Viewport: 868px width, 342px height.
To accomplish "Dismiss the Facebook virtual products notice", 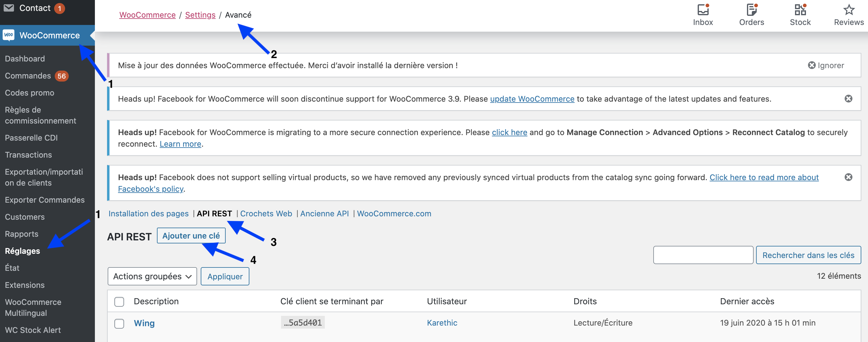I will (x=849, y=177).
